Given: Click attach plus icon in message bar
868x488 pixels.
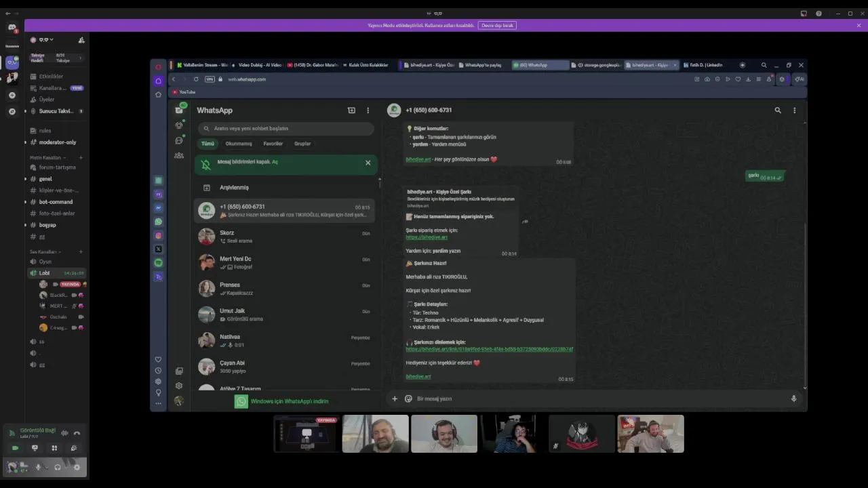Looking at the screenshot, I should tap(395, 399).
